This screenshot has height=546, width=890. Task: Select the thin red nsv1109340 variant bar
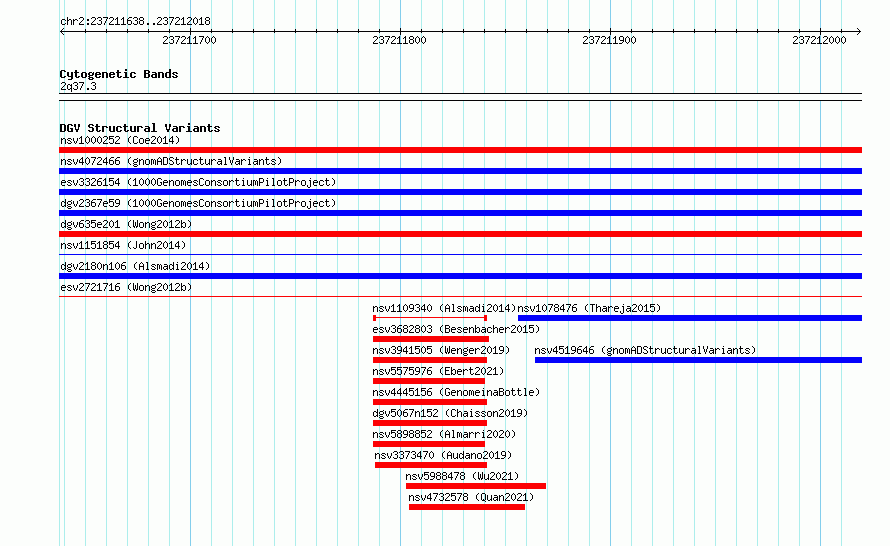(x=430, y=318)
